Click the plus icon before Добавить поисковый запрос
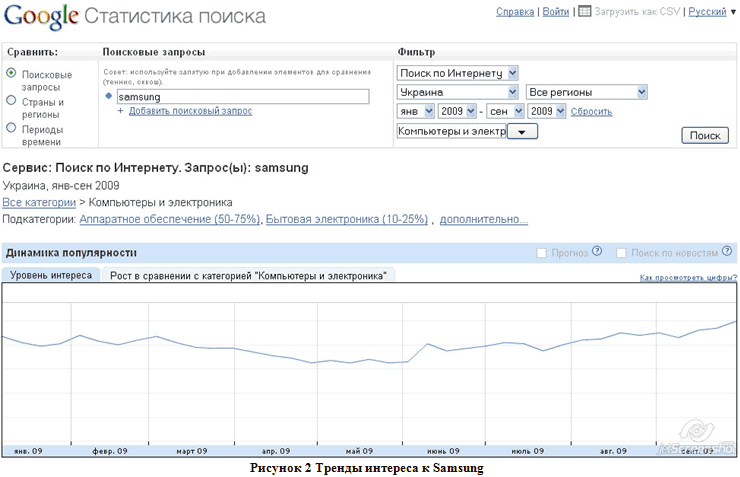This screenshot has width=740, height=477. [120, 111]
